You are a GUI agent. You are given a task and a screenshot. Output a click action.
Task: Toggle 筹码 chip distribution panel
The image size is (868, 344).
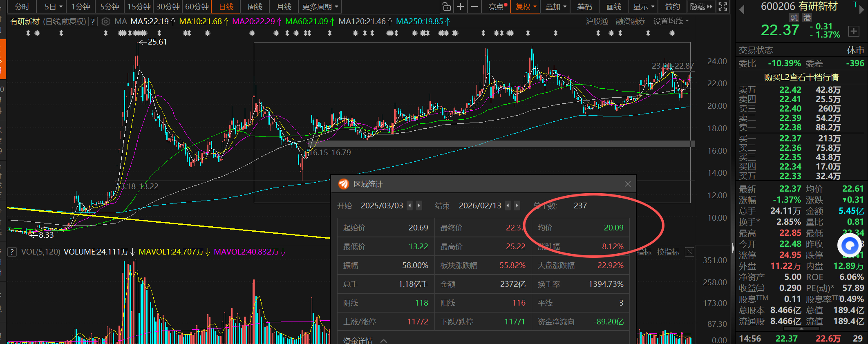pyautogui.click(x=584, y=7)
